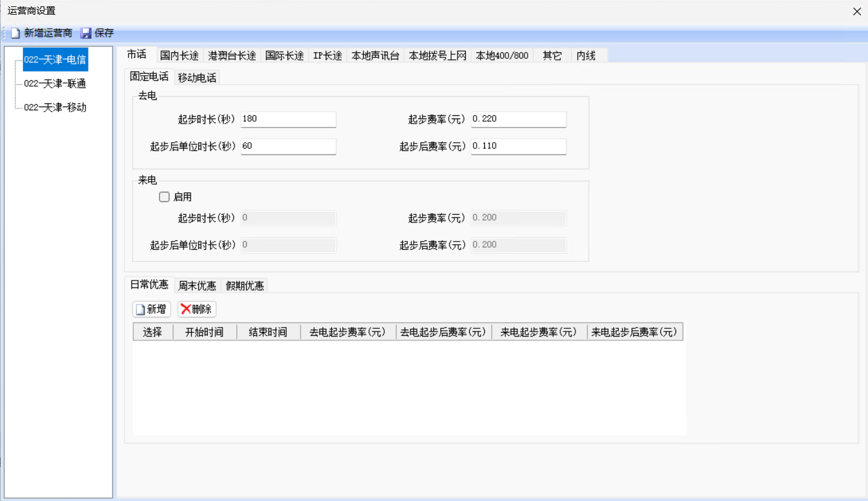Open the 国际长途 tab
The image size is (868, 501).
[284, 55]
